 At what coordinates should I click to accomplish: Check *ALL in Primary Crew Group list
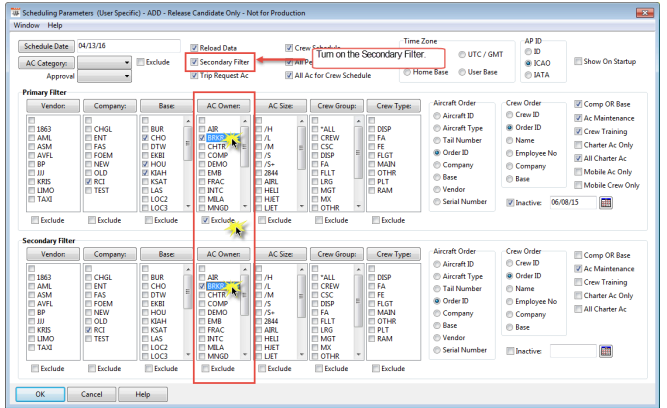coord(315,129)
